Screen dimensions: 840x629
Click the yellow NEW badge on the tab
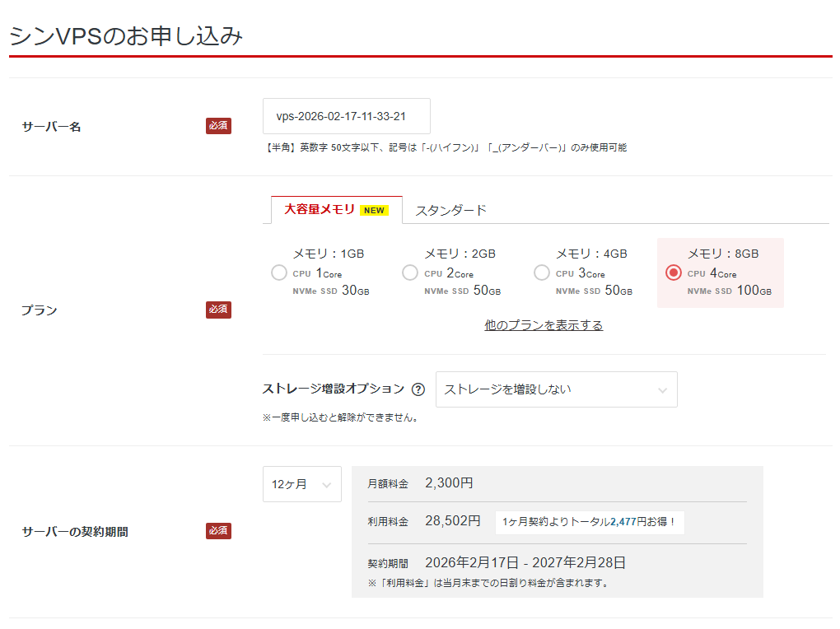tap(374, 210)
